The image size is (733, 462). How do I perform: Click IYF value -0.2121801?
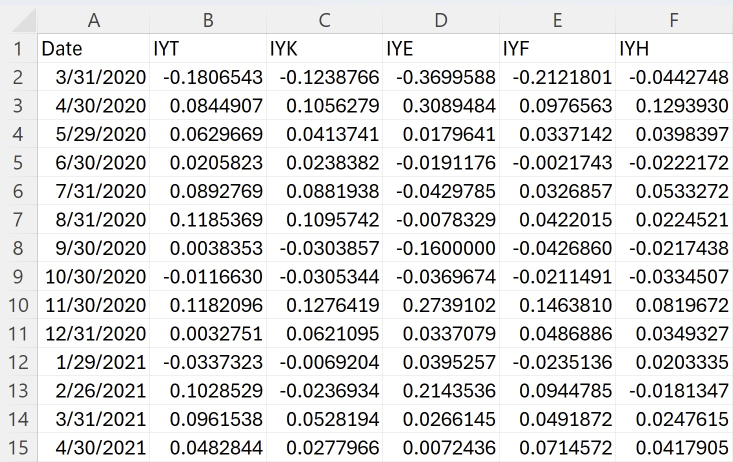pyautogui.click(x=557, y=77)
